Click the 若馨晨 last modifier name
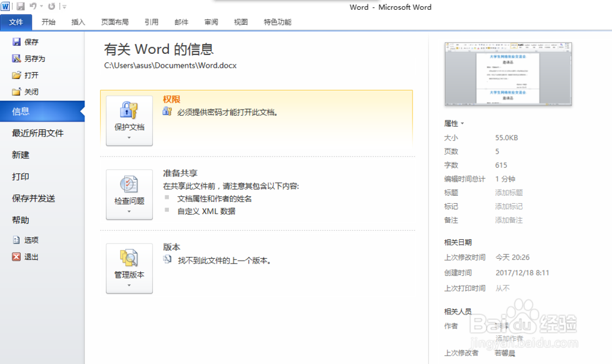The width and height of the screenshot is (612, 364). (505, 353)
